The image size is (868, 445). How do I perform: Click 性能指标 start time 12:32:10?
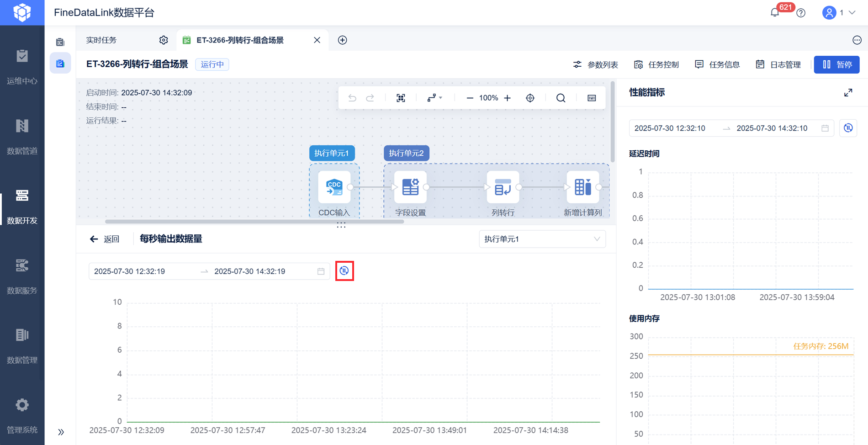point(670,128)
